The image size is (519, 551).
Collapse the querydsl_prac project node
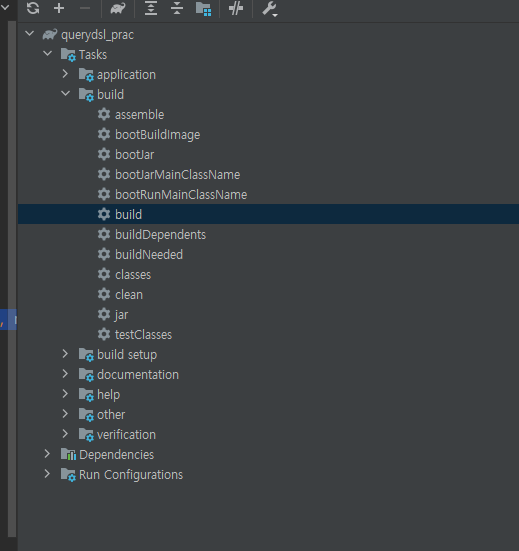pos(30,34)
